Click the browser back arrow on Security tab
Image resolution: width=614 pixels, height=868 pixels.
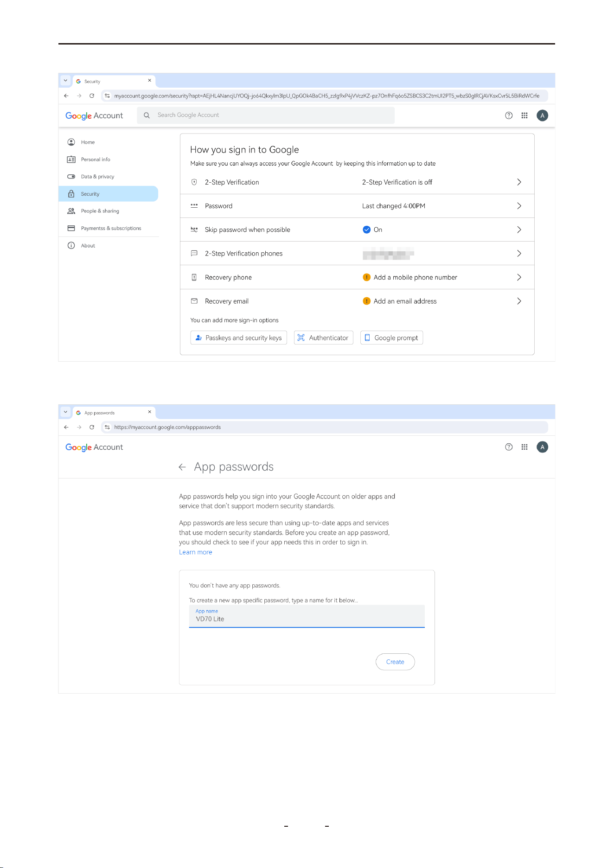(x=66, y=96)
